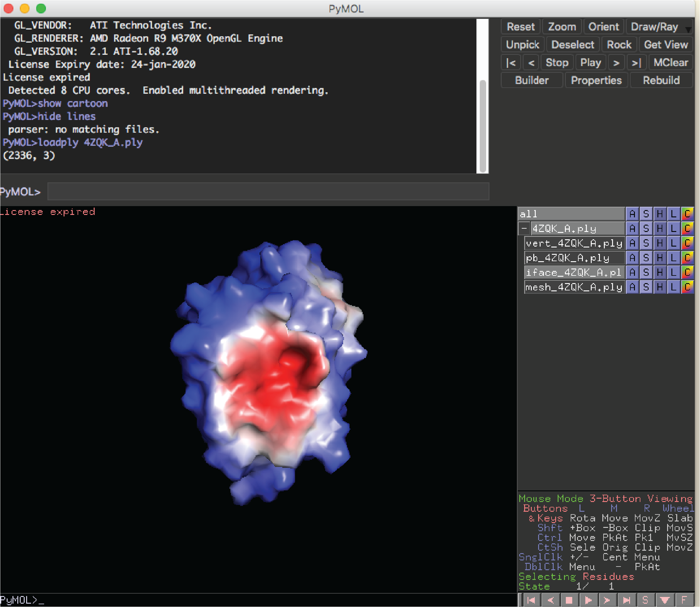This screenshot has width=700, height=607.
Task: Click the skip-to-last-frame icon in bottom bar
Action: pyautogui.click(x=627, y=600)
